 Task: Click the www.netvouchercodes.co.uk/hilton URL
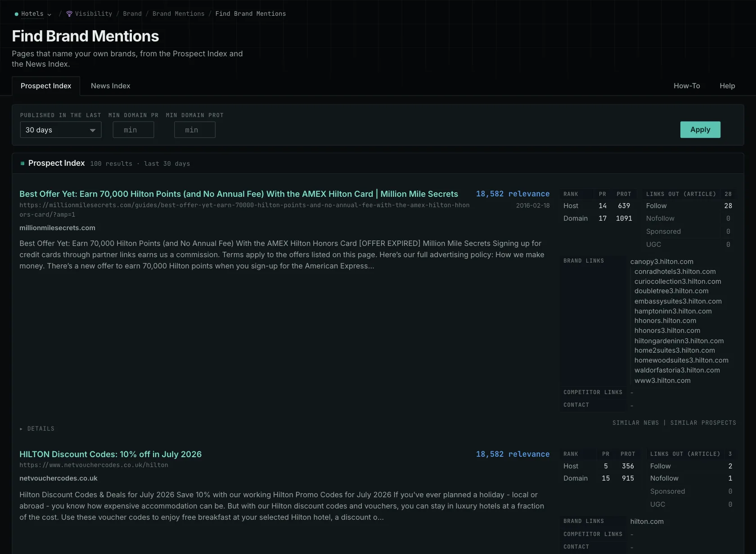[94, 465]
